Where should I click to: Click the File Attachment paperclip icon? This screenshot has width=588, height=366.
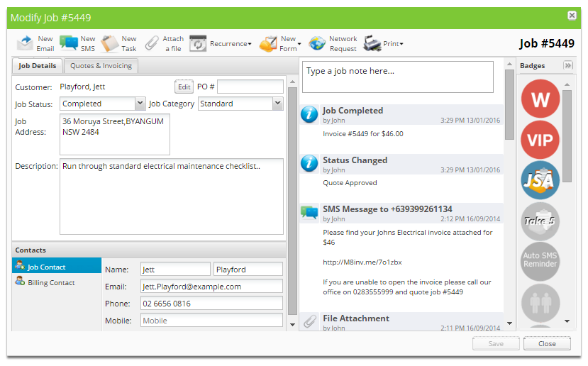[x=310, y=321]
